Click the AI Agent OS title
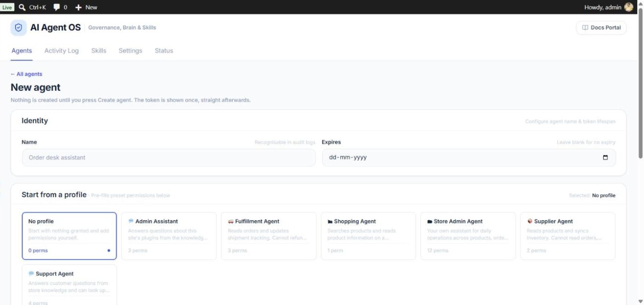 (x=56, y=27)
